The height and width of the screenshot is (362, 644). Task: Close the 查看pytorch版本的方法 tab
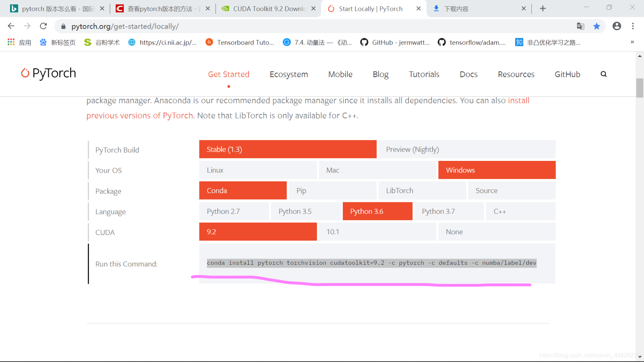click(208, 9)
